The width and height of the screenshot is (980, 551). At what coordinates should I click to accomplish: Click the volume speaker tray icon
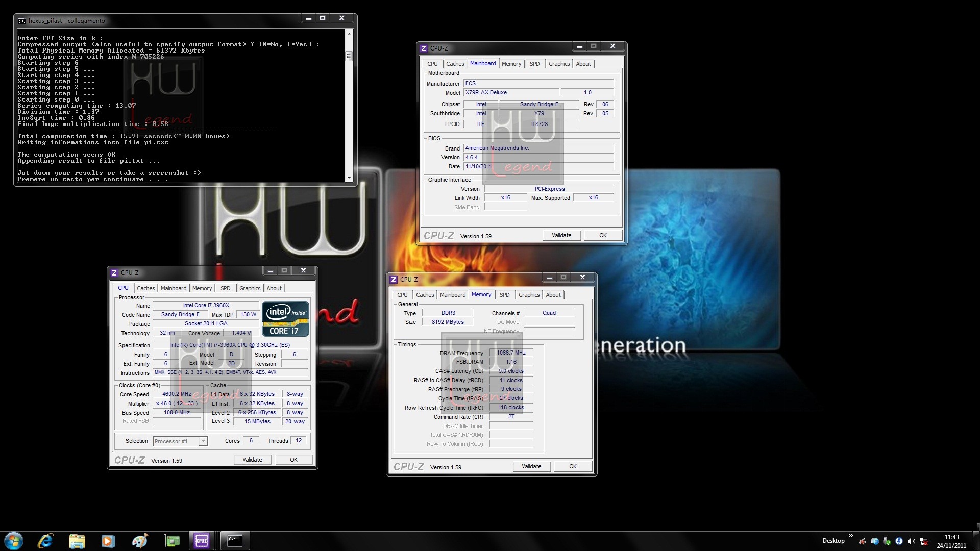coord(911,541)
